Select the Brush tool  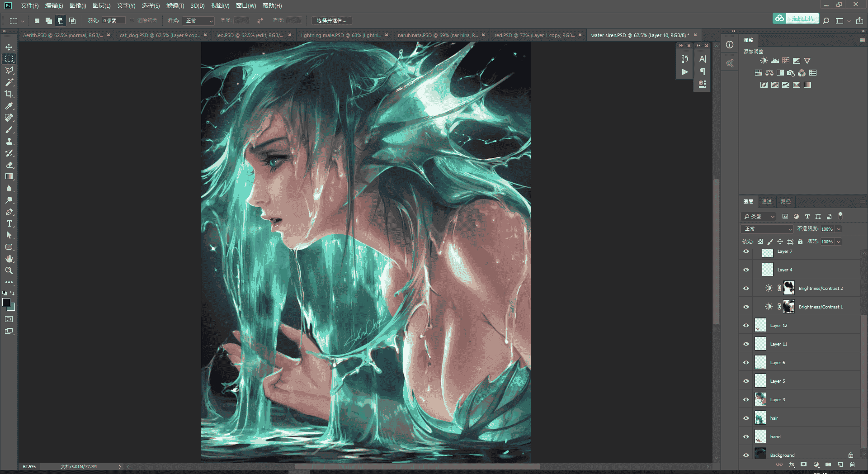coord(9,129)
